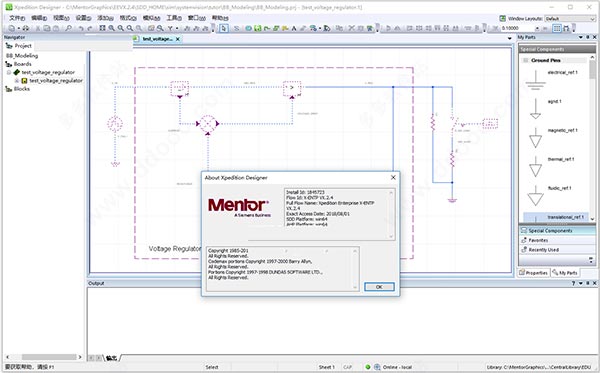Click the green online status indicator
Viewport: 600px width, 373px height.
click(x=368, y=367)
